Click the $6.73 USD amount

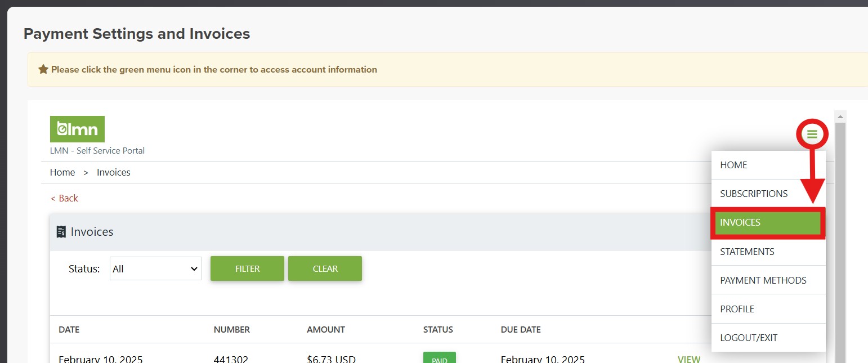click(331, 359)
